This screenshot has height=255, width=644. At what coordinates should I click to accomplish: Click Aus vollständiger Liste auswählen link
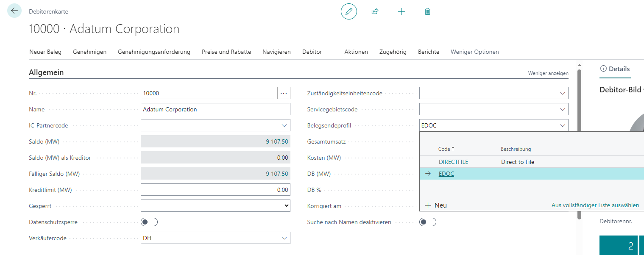click(x=595, y=205)
